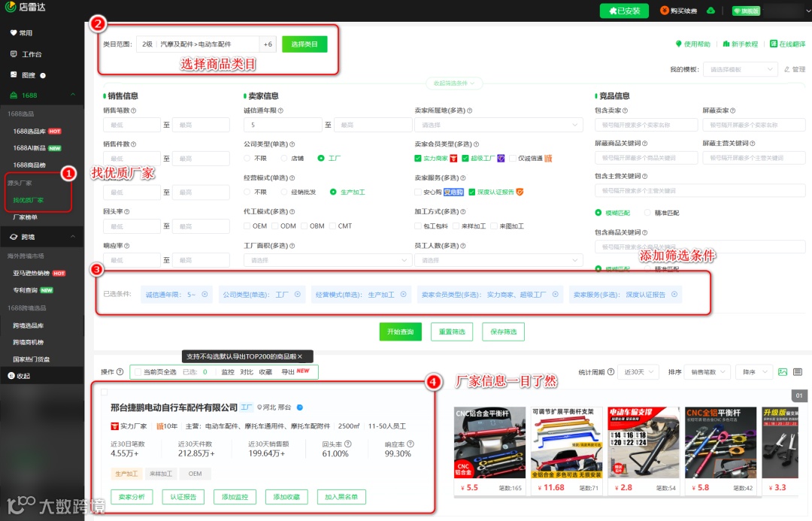Select 公司类型 店铺 radio

(283, 158)
